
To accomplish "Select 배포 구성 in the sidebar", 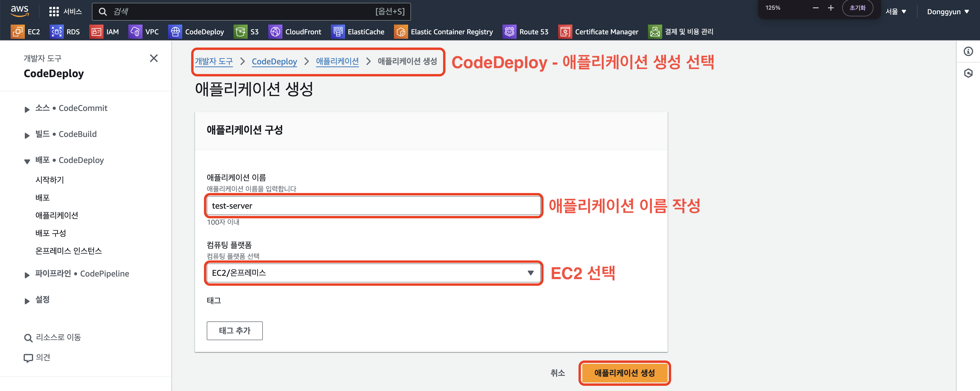I will (x=51, y=233).
